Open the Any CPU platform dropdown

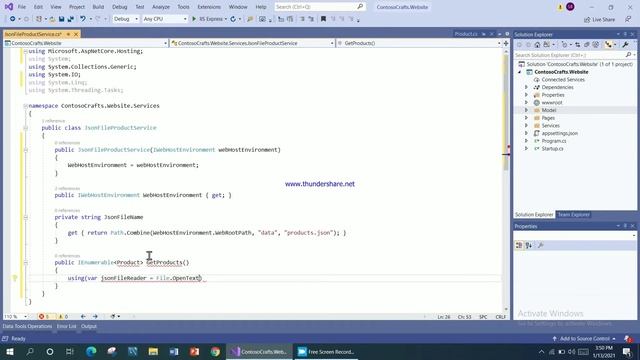click(165, 19)
